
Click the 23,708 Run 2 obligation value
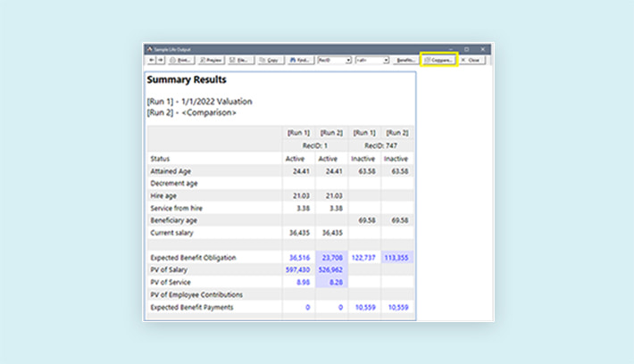[330, 258]
